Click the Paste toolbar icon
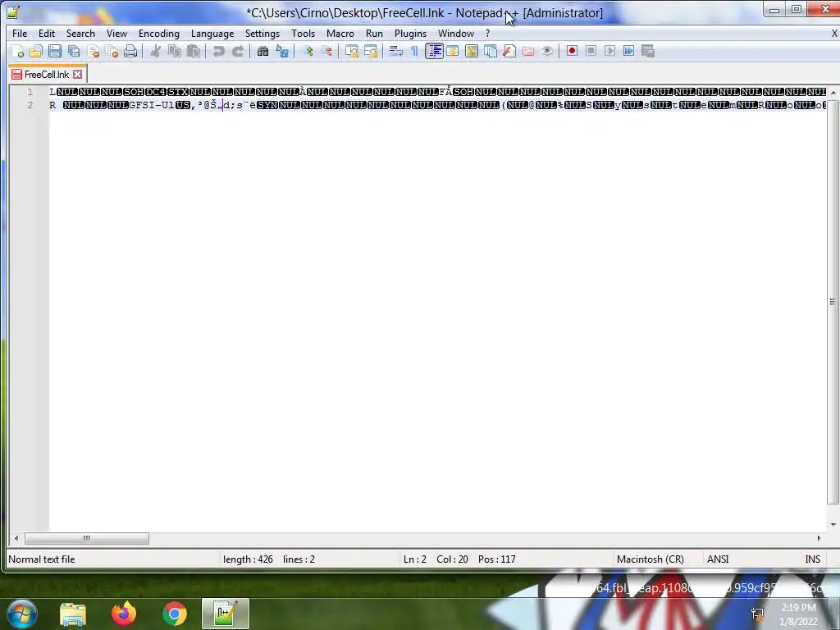This screenshot has height=630, width=840. coord(194,52)
